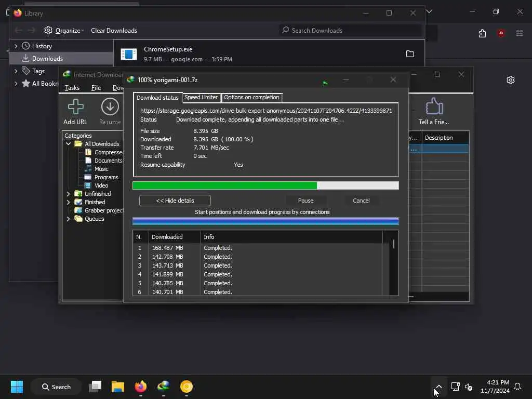Select the Programs category in IDM

coord(106,177)
